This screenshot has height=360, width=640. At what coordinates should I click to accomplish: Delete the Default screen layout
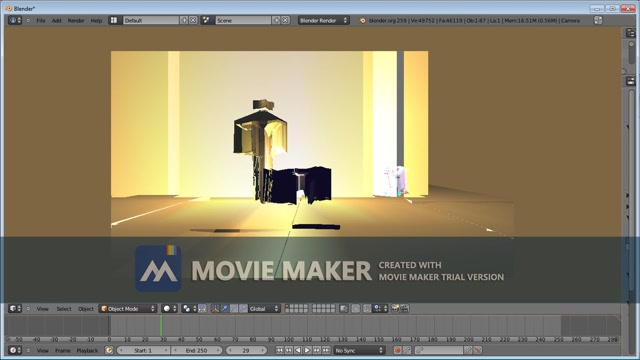193,20
